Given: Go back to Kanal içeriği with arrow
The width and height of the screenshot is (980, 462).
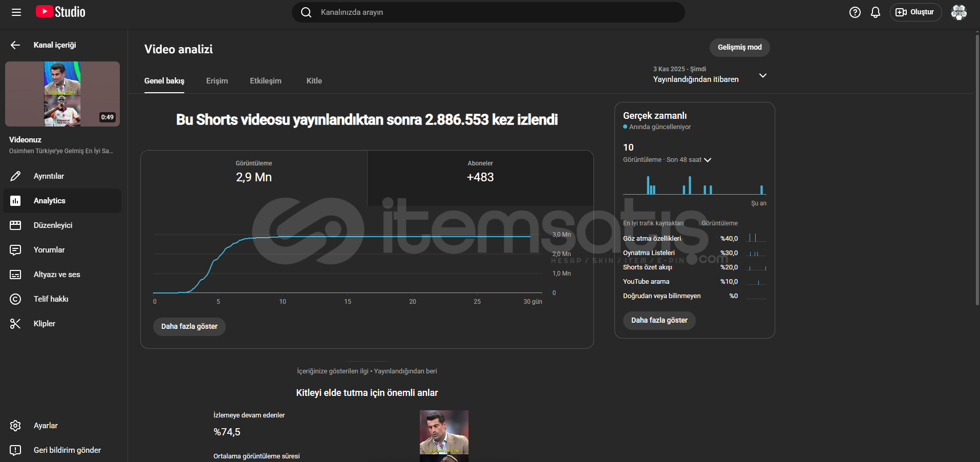Looking at the screenshot, I should click(x=15, y=45).
